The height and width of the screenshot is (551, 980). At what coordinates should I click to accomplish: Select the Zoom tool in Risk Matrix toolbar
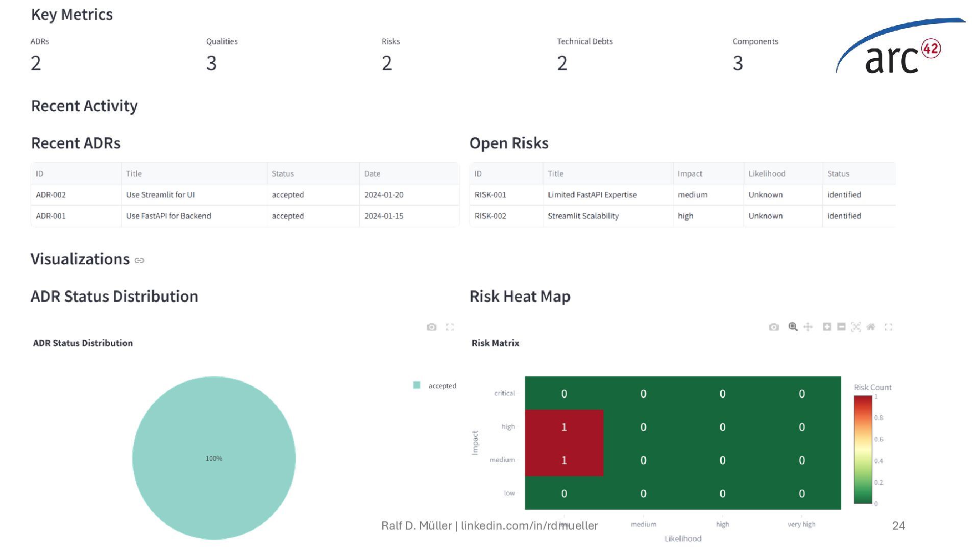pos(793,327)
